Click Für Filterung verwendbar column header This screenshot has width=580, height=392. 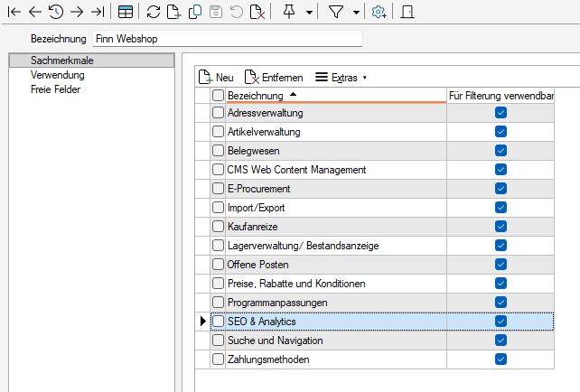click(500, 96)
